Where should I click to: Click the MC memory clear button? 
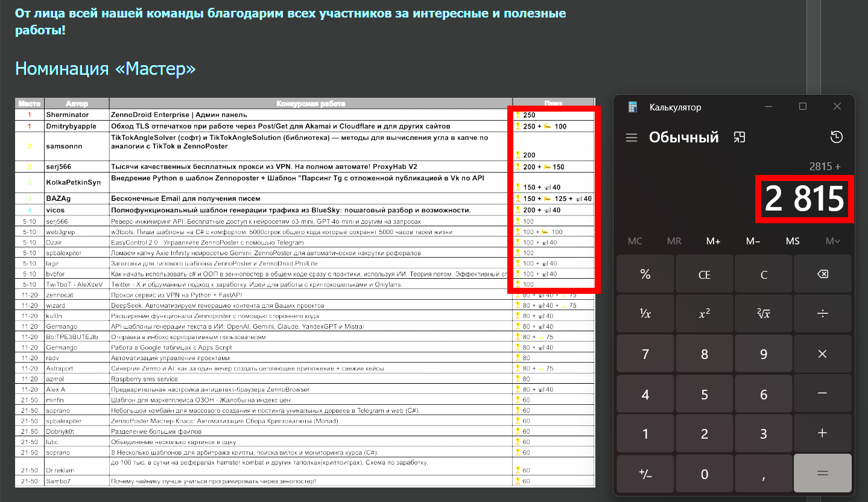coord(635,241)
